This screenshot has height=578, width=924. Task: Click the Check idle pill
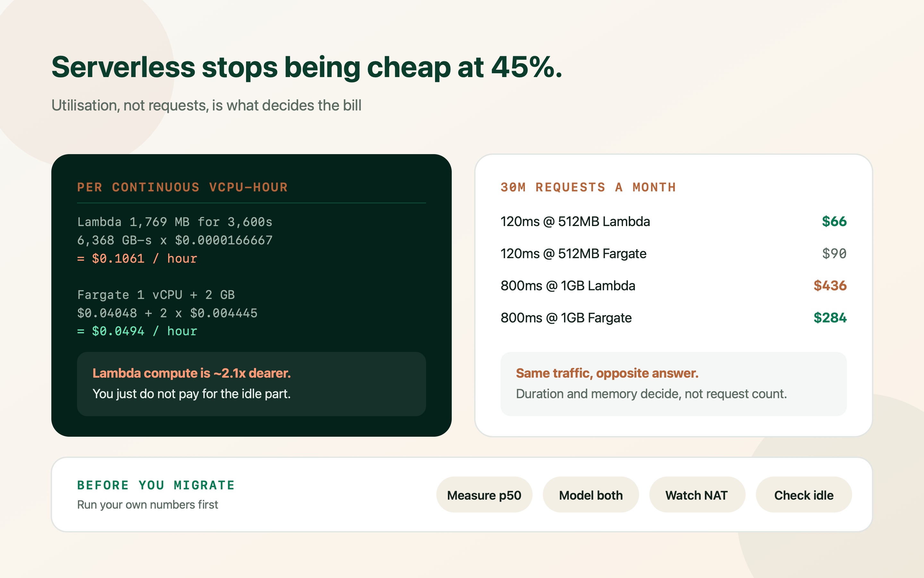coord(804,495)
